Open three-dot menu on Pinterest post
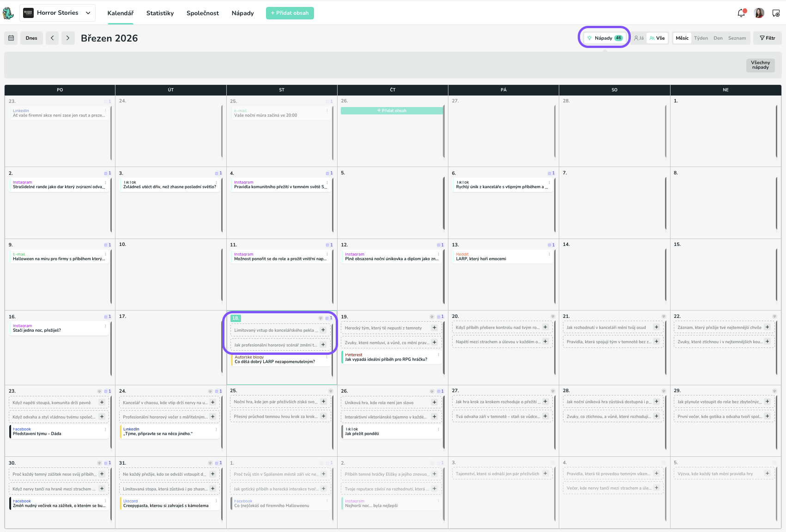 [x=438, y=355]
